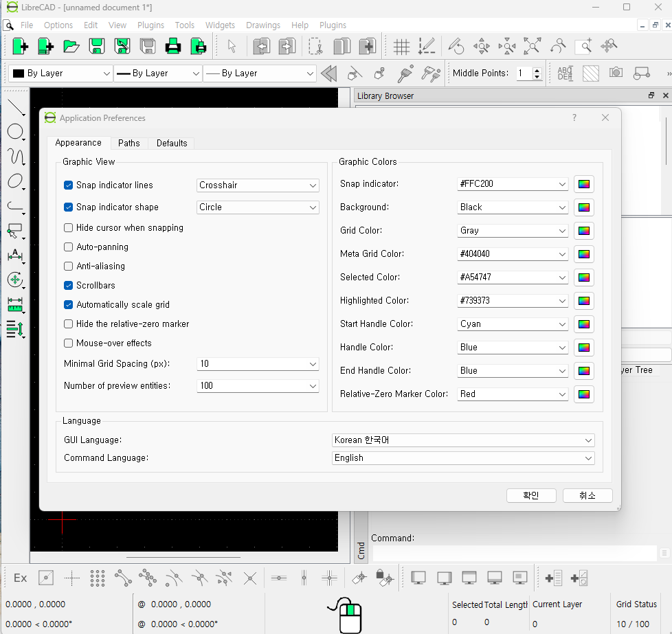
Task: Click the 취소 button
Action: point(587,495)
